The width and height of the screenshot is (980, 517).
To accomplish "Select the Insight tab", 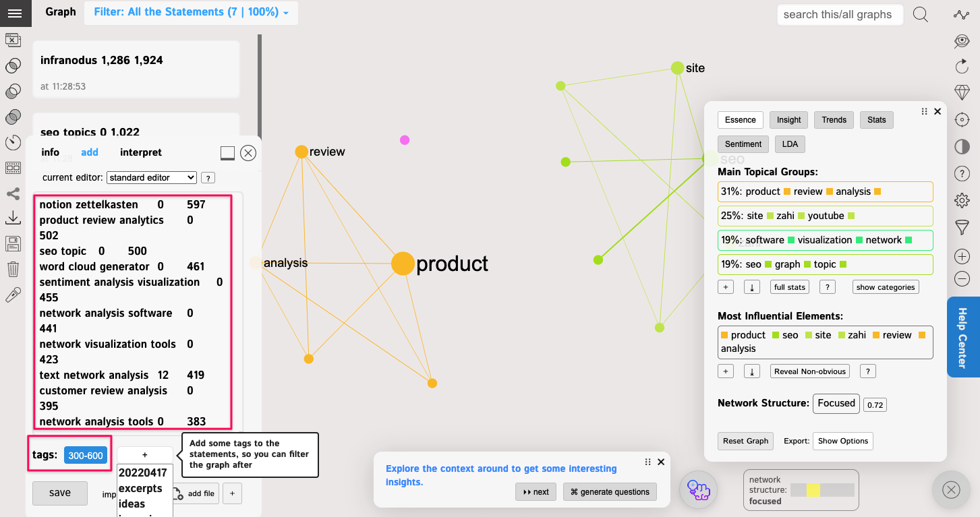I will pos(788,120).
